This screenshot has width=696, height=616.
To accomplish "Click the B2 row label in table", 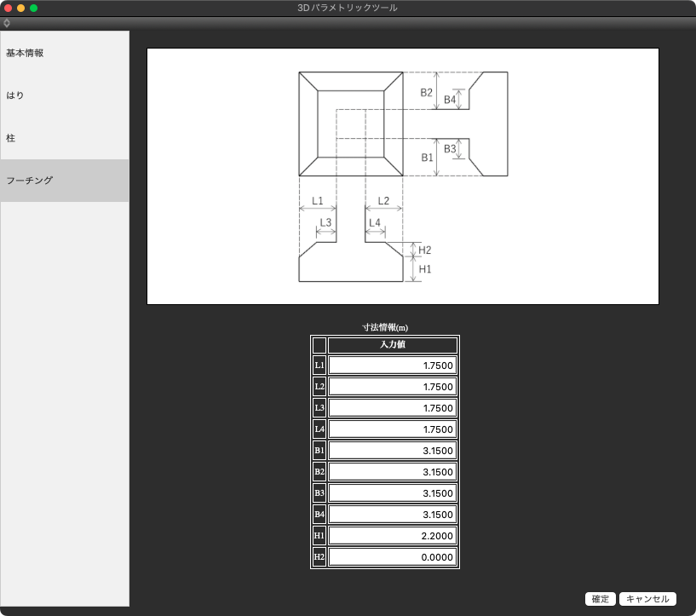I will 319,472.
